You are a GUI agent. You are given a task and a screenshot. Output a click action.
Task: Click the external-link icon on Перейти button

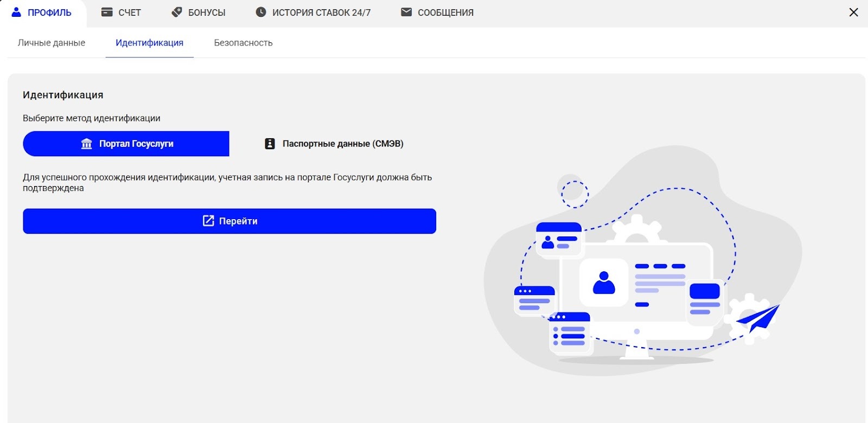point(208,221)
